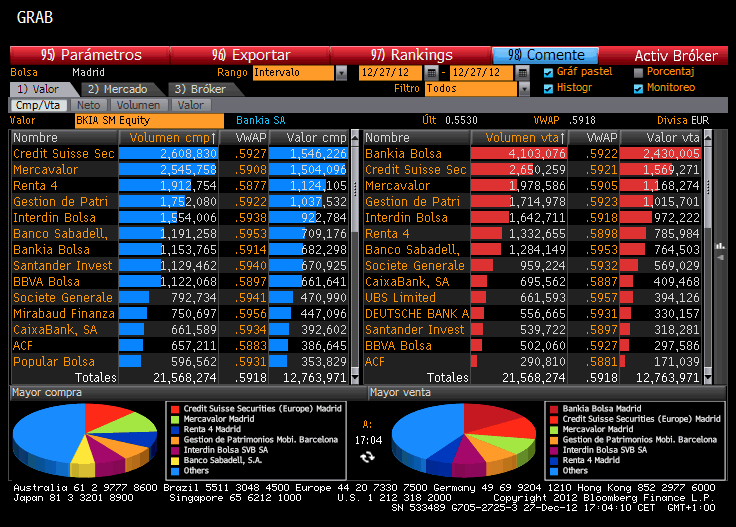This screenshot has height=527, width=736.
Task: Select the Neto sub-tab
Action: click(89, 105)
